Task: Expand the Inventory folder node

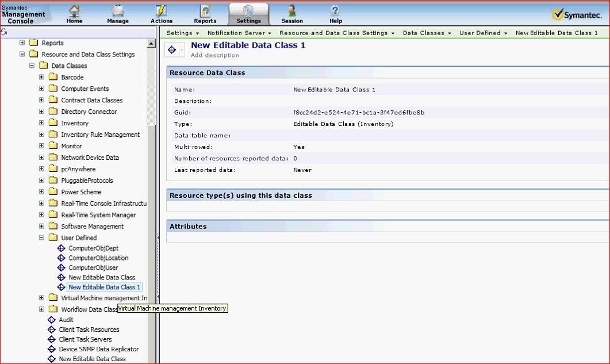Action: click(x=41, y=123)
